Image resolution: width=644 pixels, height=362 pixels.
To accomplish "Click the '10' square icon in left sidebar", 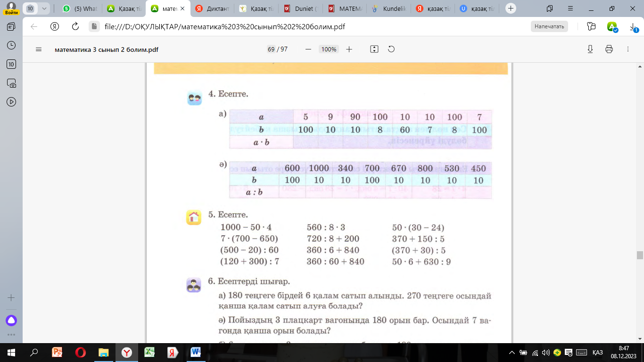I will pos(11,64).
